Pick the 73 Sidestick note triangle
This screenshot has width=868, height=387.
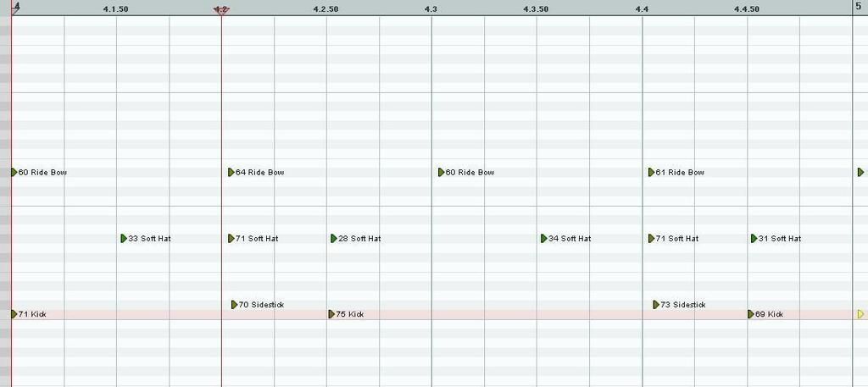coord(656,305)
